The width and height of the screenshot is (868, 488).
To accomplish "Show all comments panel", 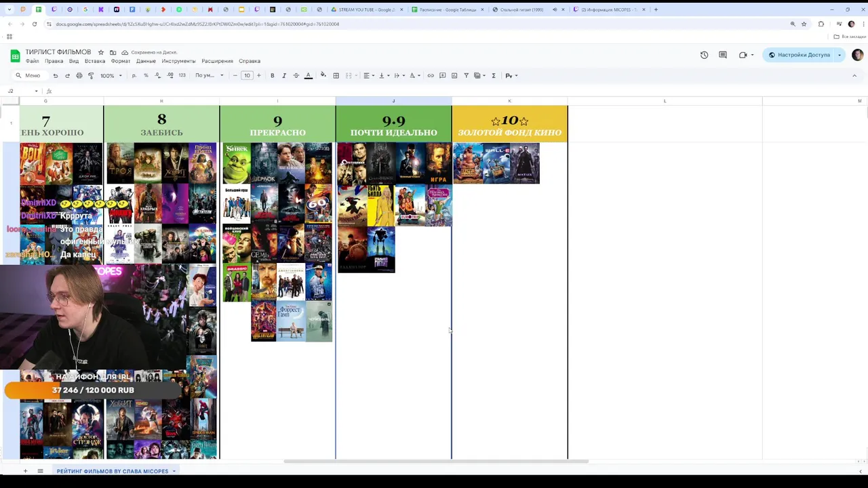I will tap(723, 55).
